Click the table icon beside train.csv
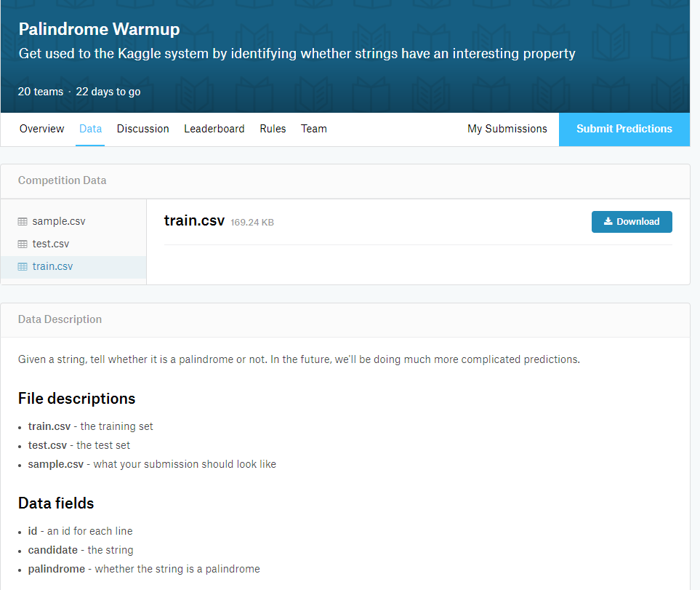 click(23, 267)
